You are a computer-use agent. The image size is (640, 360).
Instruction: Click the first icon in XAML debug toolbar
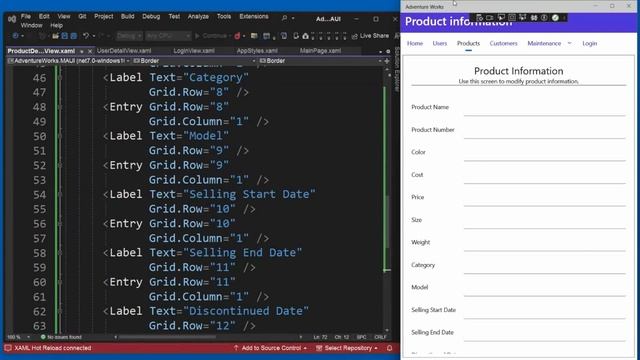(480, 18)
